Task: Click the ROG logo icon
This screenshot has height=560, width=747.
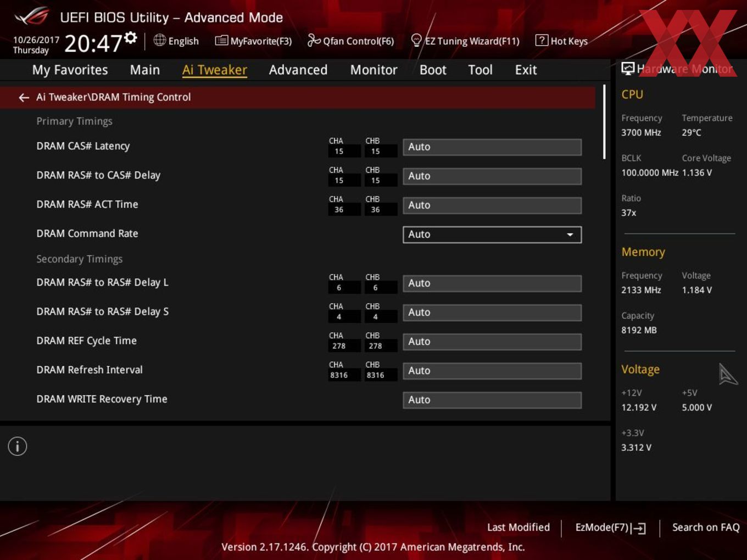Action: (32, 16)
